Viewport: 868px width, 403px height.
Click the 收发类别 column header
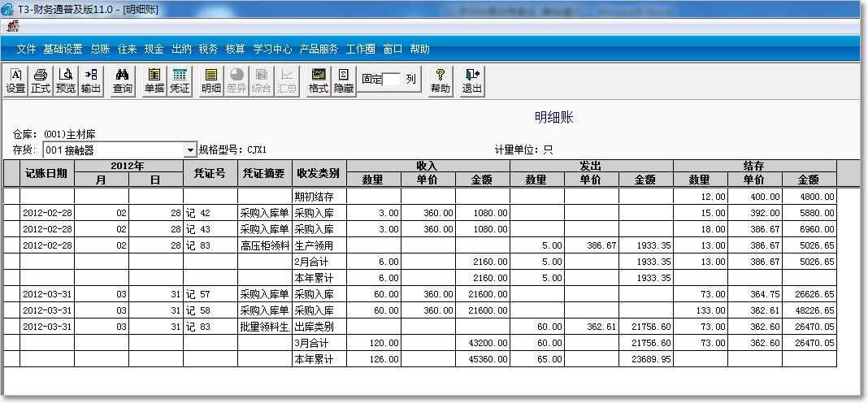(x=319, y=173)
